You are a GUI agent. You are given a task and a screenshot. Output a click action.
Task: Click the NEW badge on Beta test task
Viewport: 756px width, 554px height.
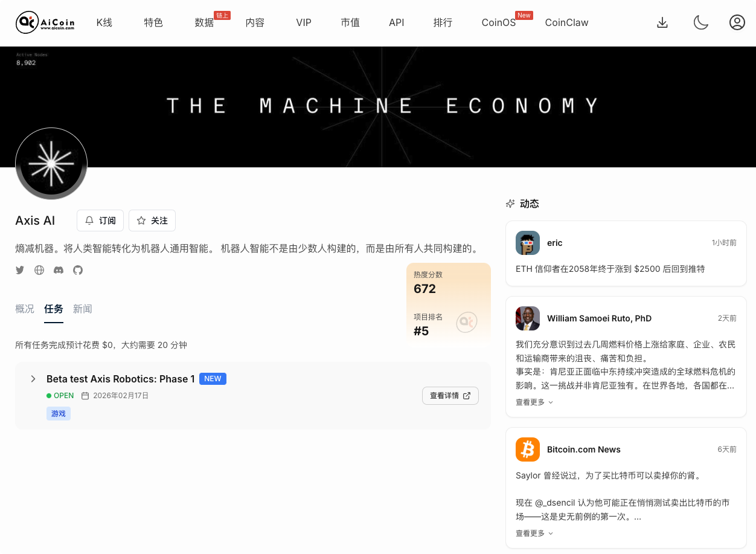213,379
